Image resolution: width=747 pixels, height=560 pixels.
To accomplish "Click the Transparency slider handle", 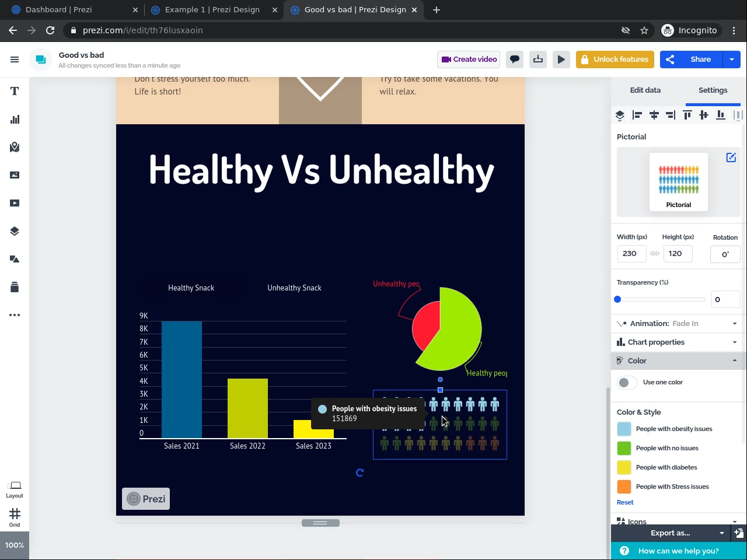I will coord(617,299).
